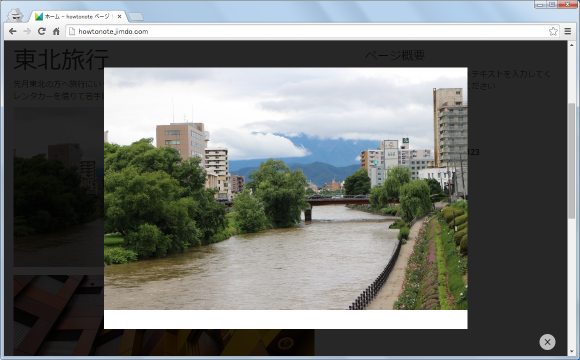
Task: Click the browser back arrow
Action: (13, 31)
